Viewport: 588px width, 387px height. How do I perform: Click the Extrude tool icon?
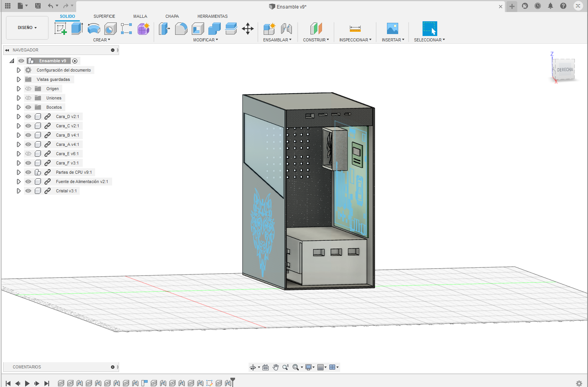tap(77, 29)
